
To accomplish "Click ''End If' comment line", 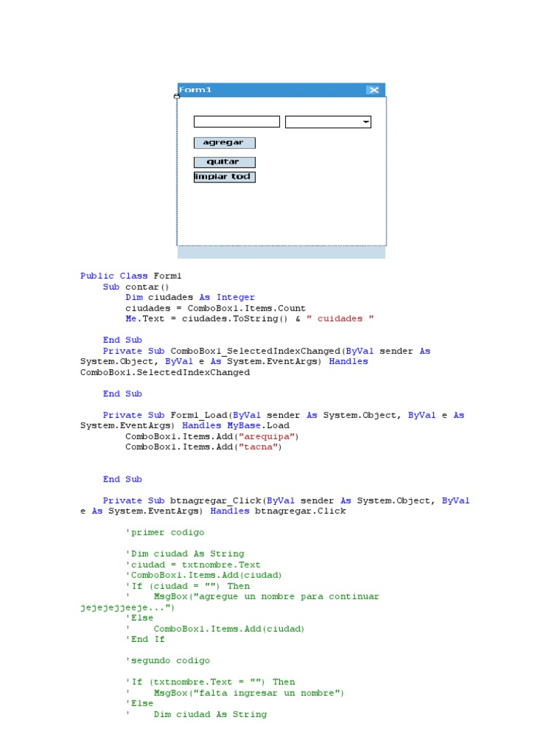I will point(145,639).
